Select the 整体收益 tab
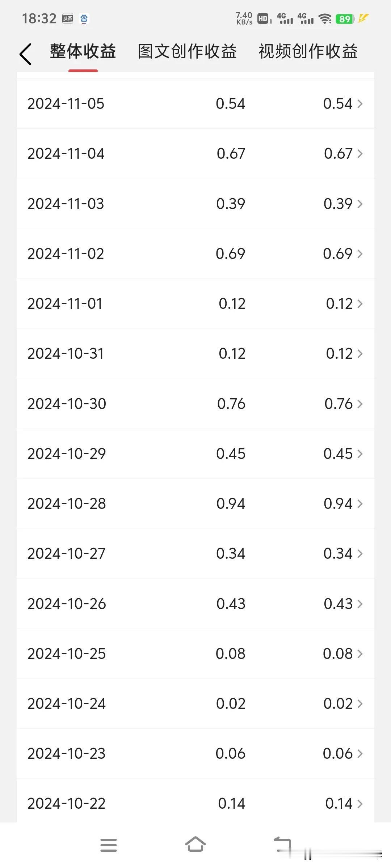Viewport: 391px width, 868px height. [83, 51]
